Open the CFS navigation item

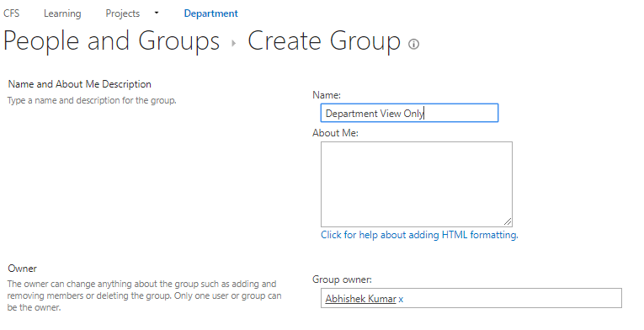12,13
